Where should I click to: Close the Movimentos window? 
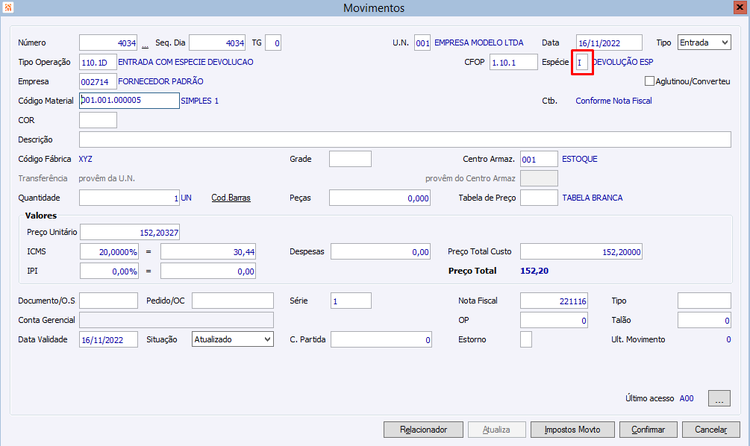click(739, 7)
